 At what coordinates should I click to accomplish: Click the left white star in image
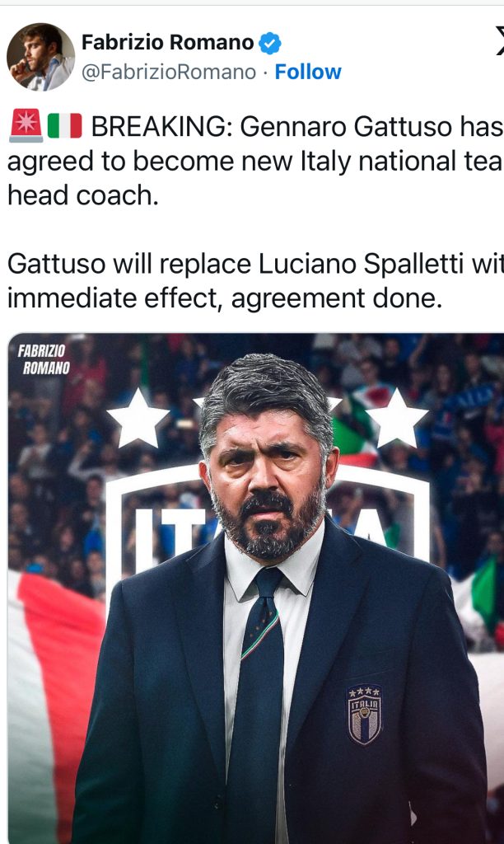coord(138,418)
